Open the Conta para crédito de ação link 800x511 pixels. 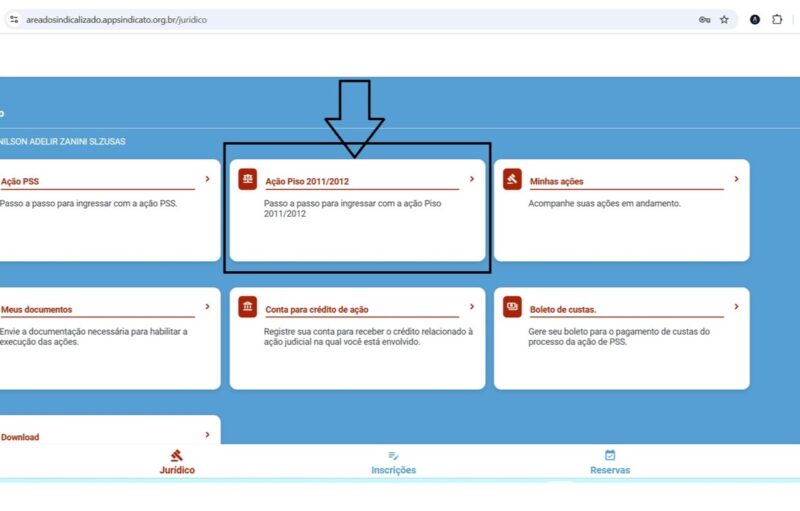point(317,310)
